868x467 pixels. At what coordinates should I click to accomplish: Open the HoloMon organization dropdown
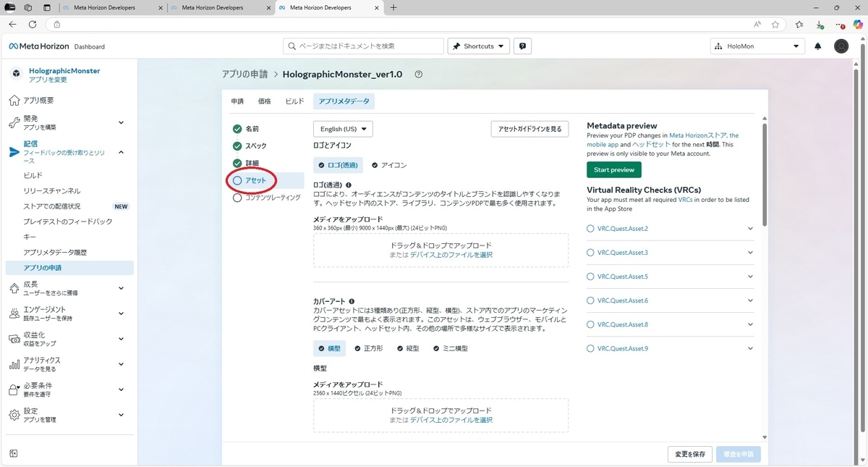point(757,46)
